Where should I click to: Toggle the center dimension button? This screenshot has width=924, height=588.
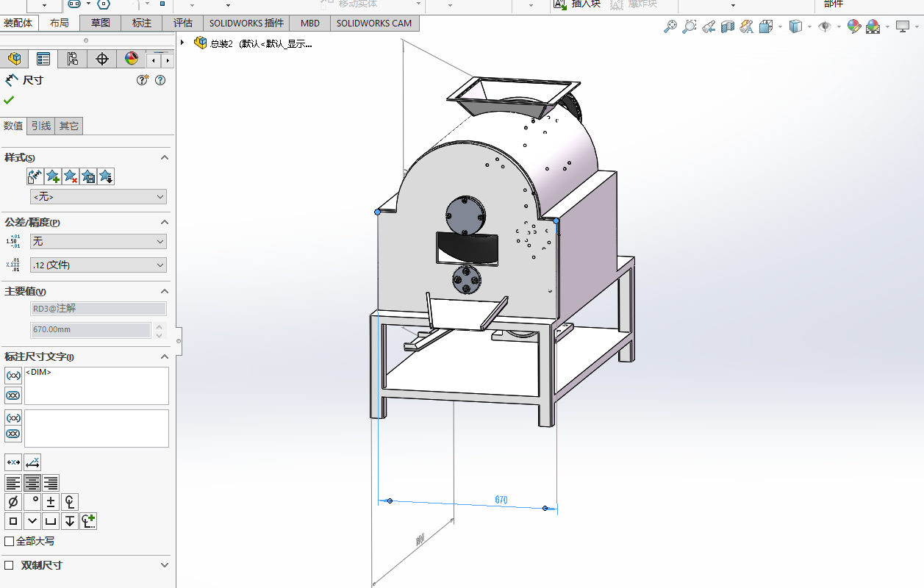coord(12,462)
